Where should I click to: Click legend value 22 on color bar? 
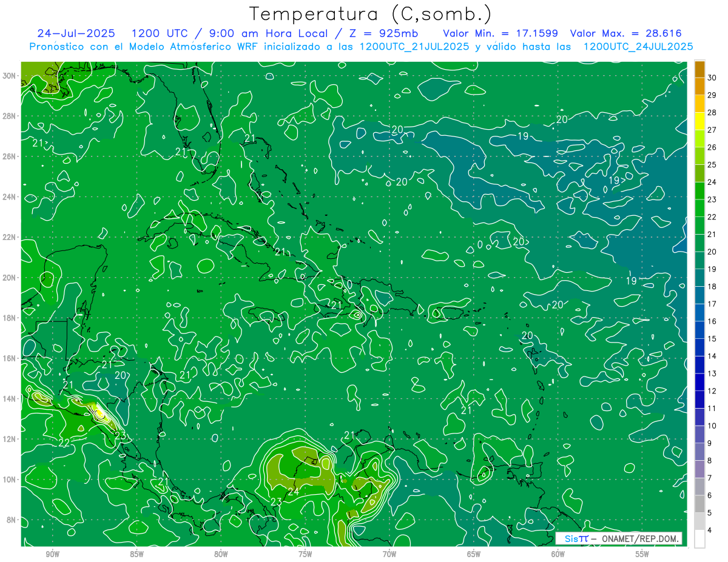point(712,217)
